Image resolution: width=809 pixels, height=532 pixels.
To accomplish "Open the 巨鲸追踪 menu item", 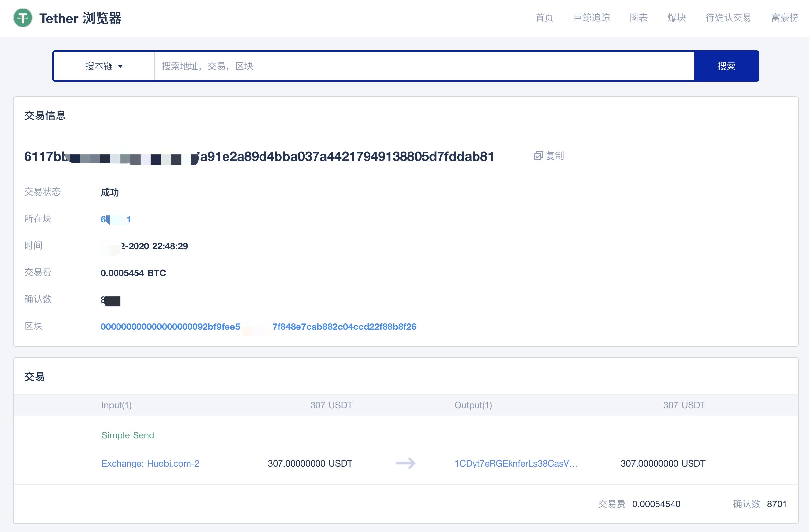I will 591,18.
